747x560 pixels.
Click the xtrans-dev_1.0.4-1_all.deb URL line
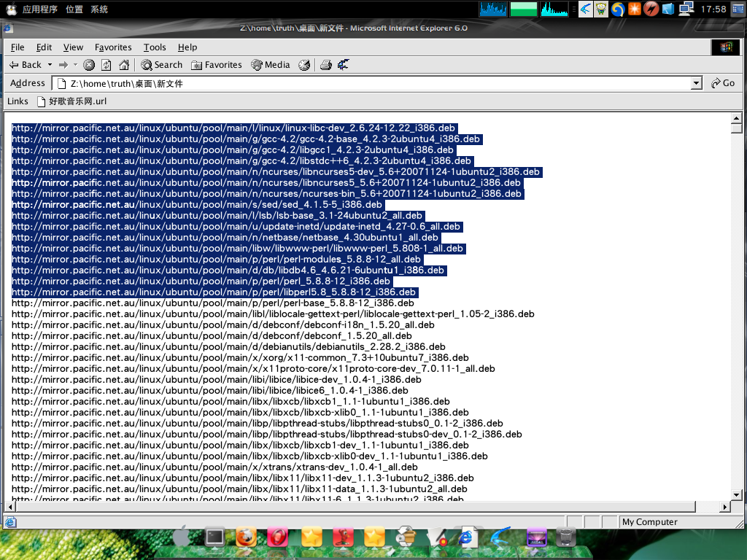215,467
